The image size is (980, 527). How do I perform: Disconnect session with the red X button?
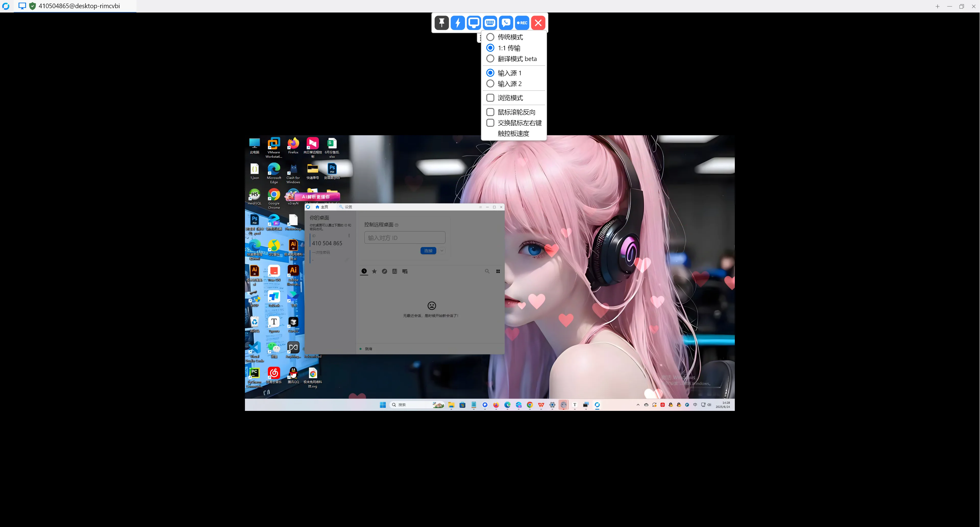point(538,23)
